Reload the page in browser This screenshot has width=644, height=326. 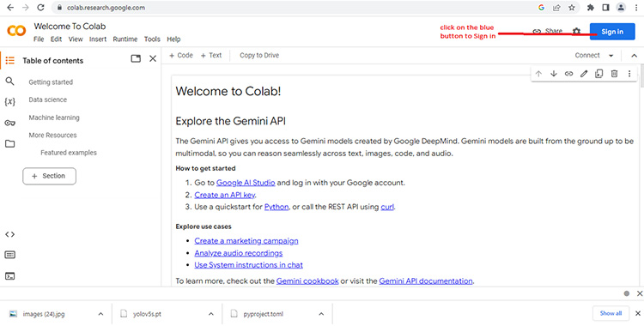click(x=40, y=8)
